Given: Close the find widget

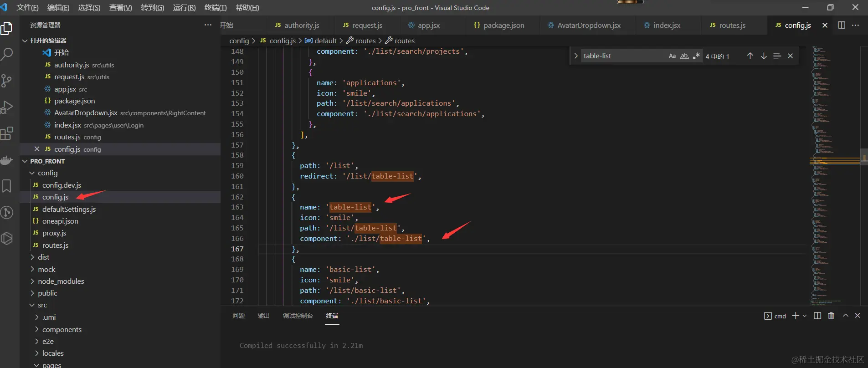Looking at the screenshot, I should pos(791,56).
